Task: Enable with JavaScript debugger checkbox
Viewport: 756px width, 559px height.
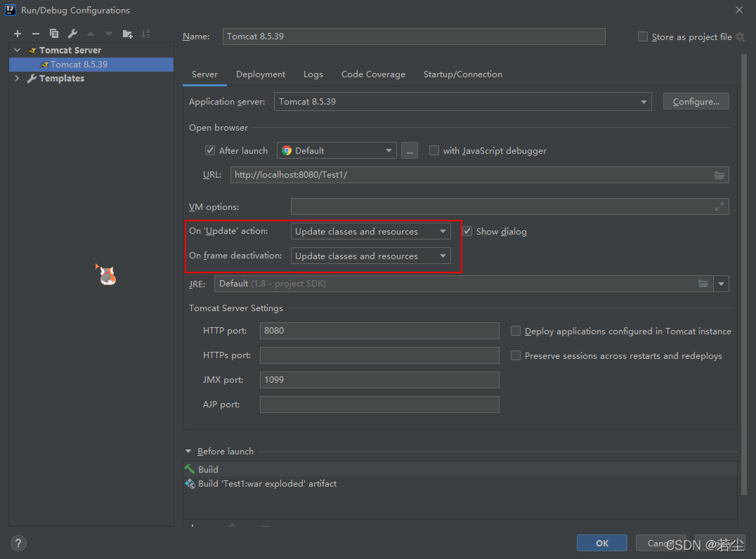Action: click(434, 150)
